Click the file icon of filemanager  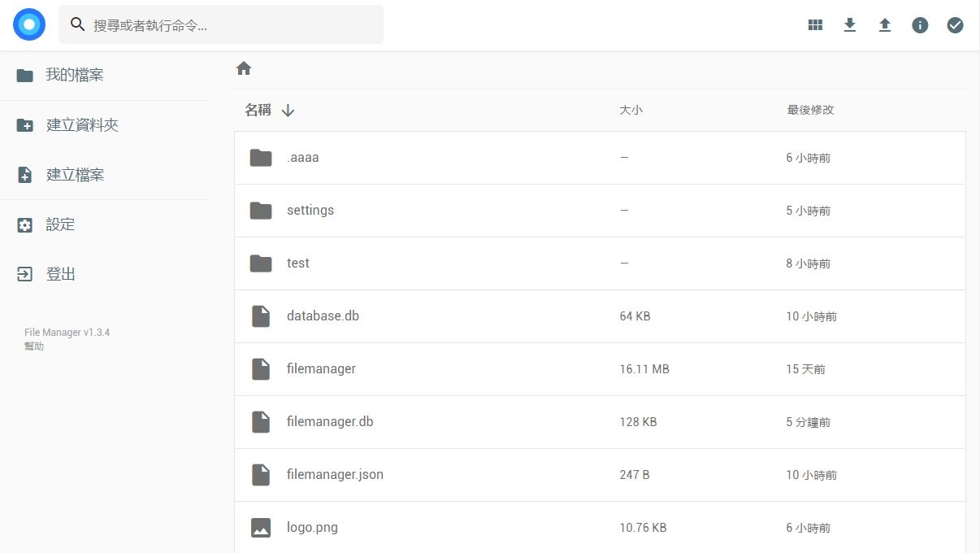pyautogui.click(x=261, y=369)
